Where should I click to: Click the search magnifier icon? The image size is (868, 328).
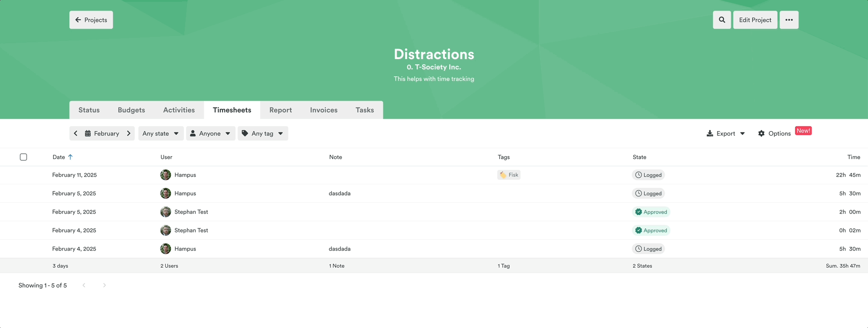pos(722,20)
